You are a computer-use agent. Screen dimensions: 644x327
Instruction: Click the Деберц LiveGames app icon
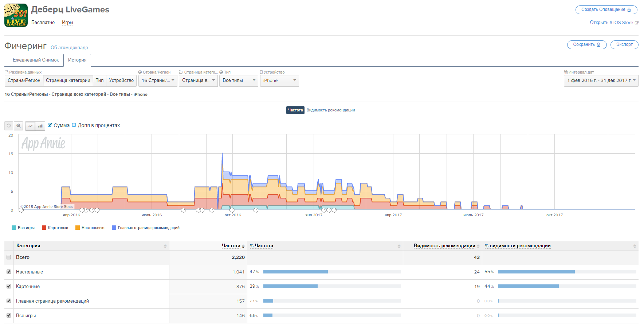[x=16, y=15]
